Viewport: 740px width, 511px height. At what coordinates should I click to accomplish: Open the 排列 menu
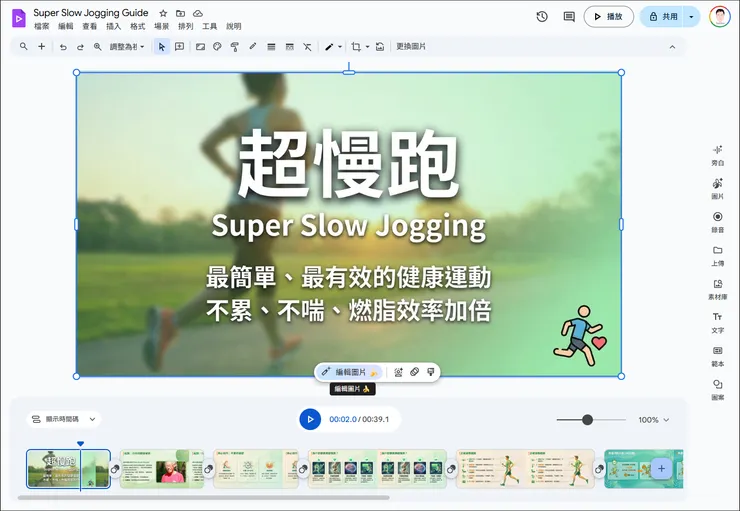click(x=185, y=26)
